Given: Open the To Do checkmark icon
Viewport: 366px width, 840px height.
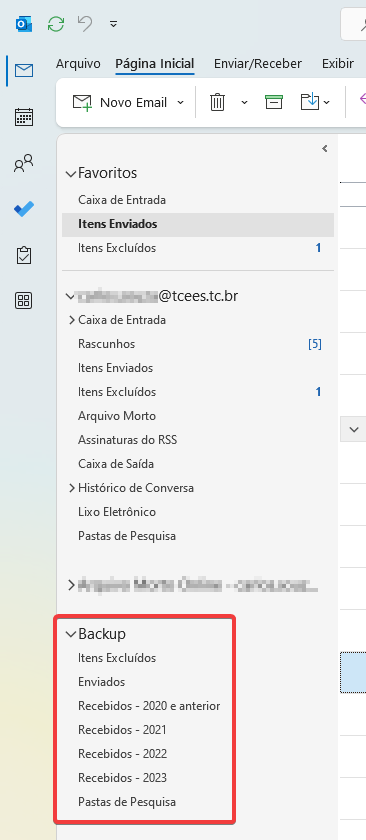Looking at the screenshot, I should tap(24, 209).
